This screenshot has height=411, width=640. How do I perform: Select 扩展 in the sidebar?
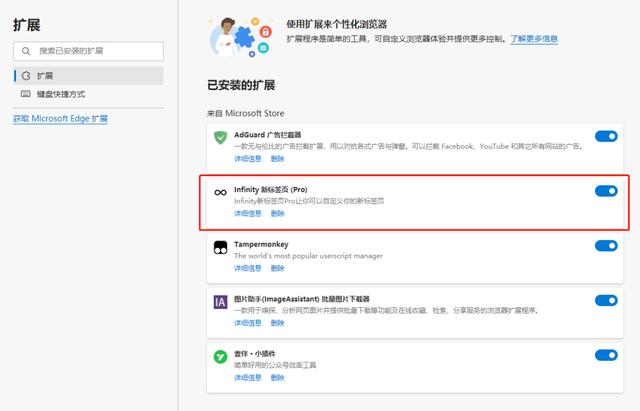89,76
